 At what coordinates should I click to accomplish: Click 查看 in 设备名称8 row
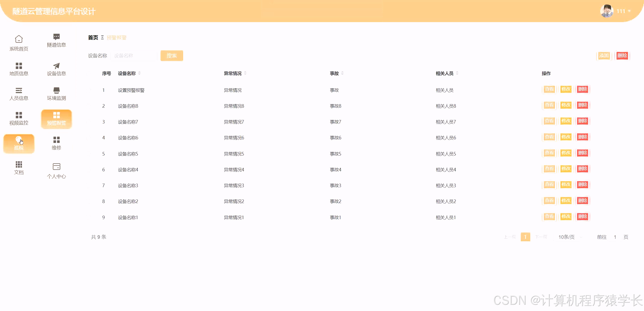point(549,105)
